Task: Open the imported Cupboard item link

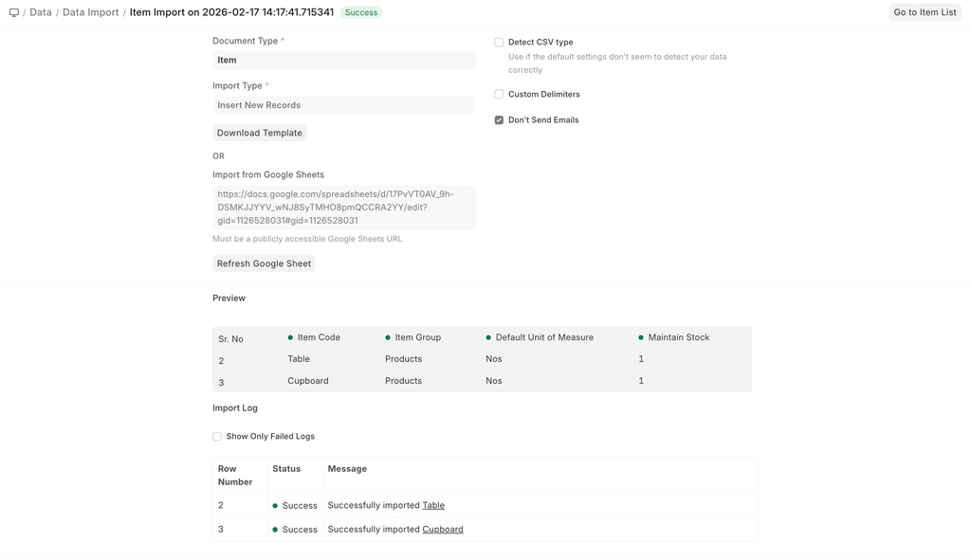Action: tap(443, 530)
